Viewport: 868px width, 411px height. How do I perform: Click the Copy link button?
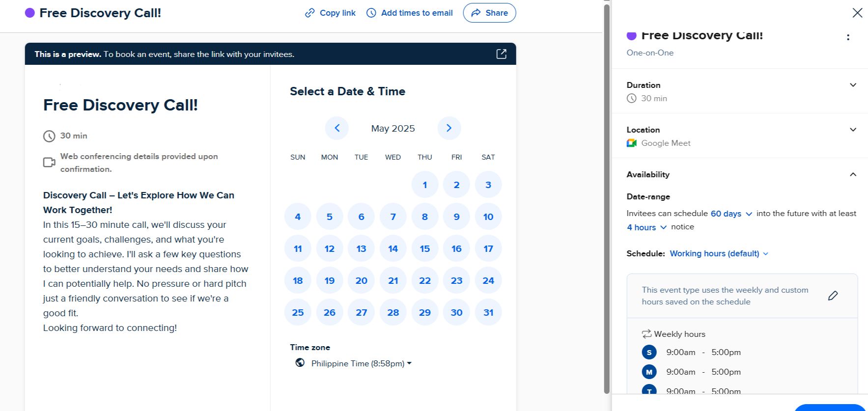pos(330,13)
